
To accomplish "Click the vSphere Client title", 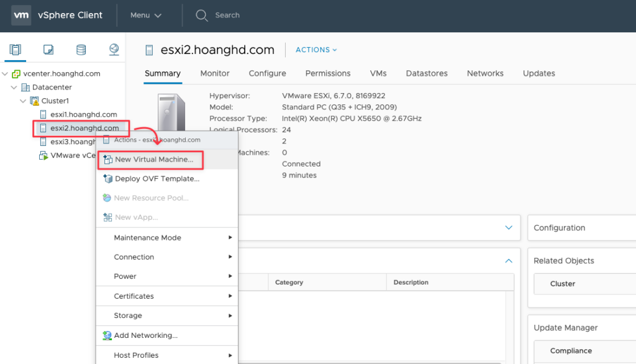I will point(70,16).
